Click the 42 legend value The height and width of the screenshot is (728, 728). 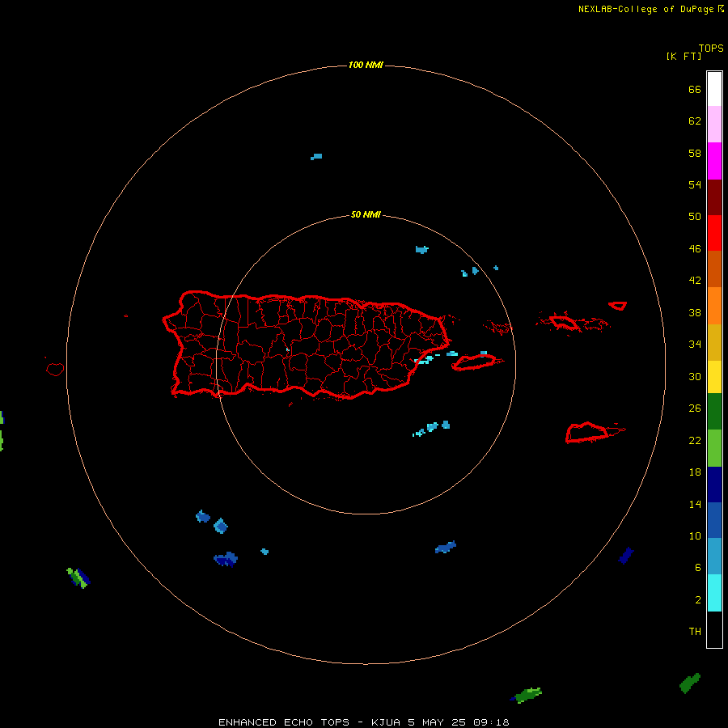pyautogui.click(x=695, y=281)
